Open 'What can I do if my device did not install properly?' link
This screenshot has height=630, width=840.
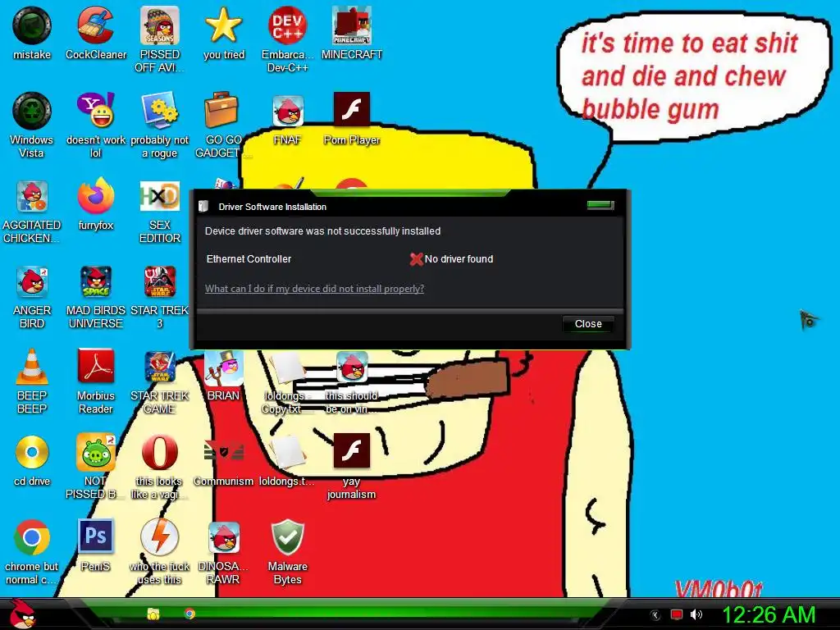coord(314,289)
